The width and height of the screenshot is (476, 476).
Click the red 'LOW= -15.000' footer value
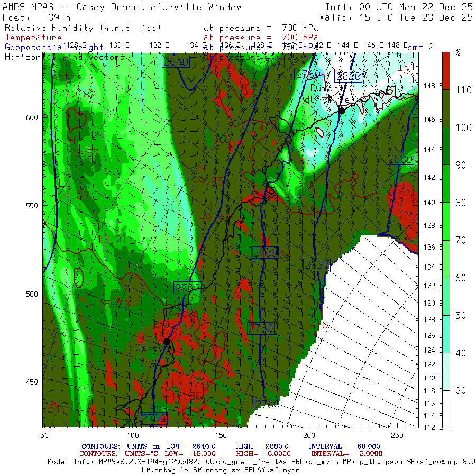tap(190, 454)
